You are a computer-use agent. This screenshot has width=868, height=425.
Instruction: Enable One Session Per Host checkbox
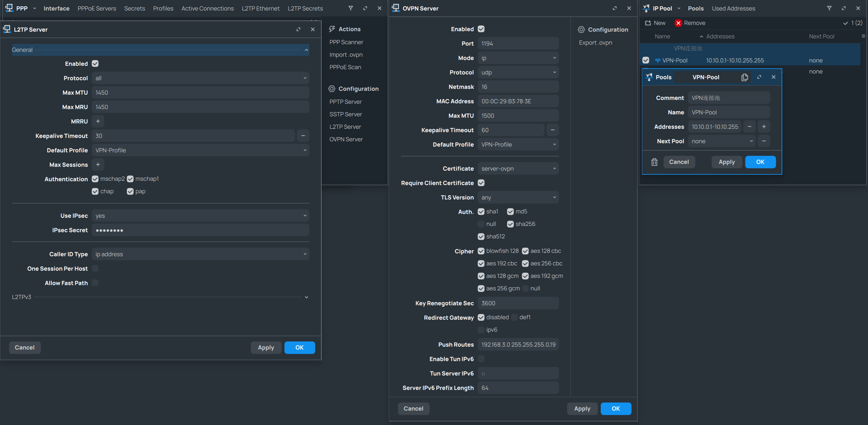(x=95, y=269)
